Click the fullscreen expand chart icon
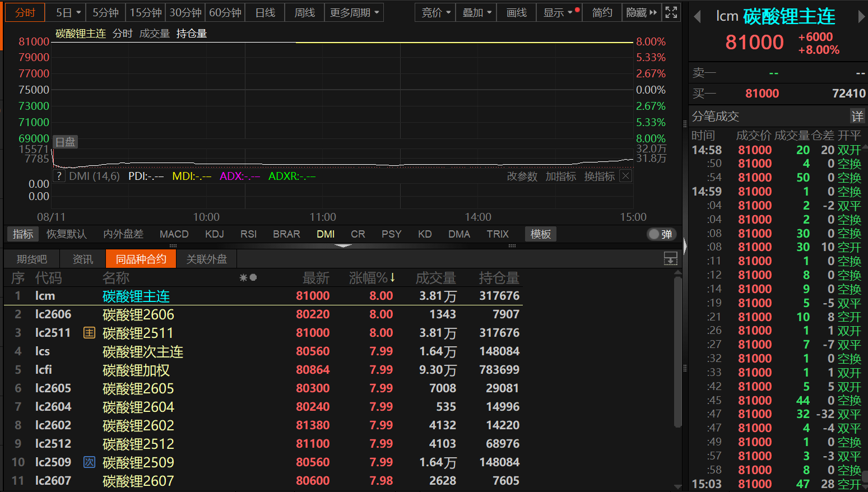868x492 pixels. point(671,12)
